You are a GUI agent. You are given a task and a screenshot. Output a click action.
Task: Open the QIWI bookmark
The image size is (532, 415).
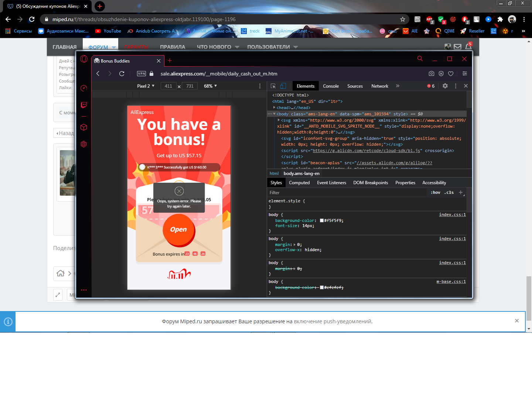tap(445, 31)
